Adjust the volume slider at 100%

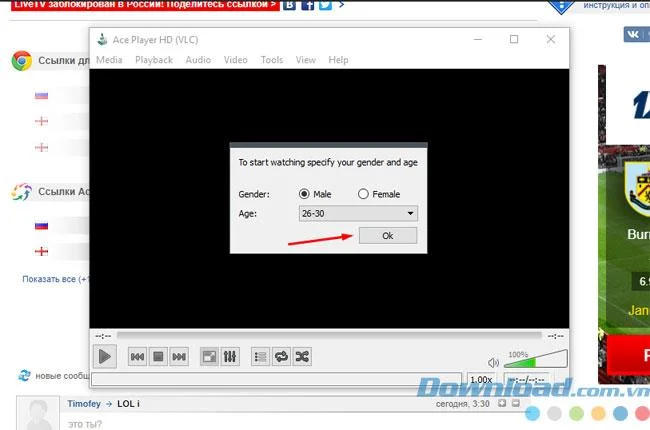click(536, 359)
